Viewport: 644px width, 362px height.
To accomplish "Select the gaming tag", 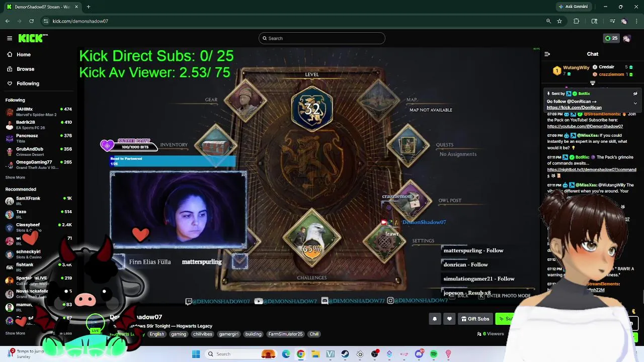I will (179, 334).
